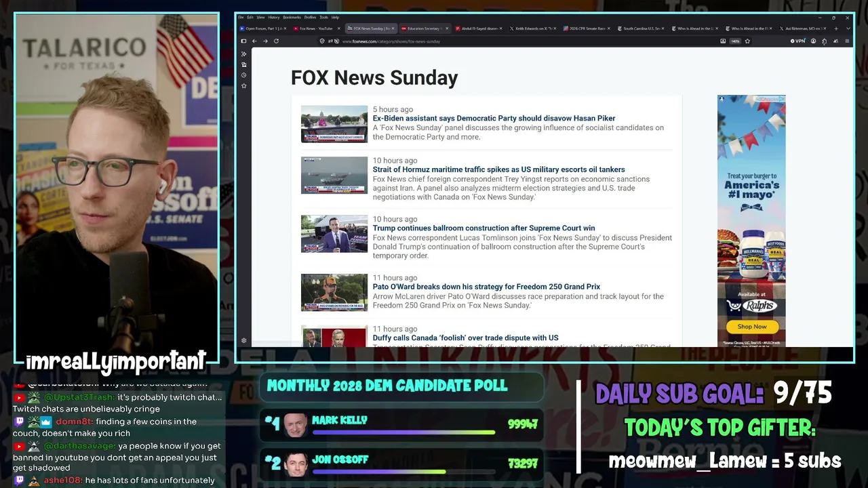This screenshot has width=868, height=488.
Task: Click the Pato O'Ward article thumbnail
Action: (x=334, y=292)
